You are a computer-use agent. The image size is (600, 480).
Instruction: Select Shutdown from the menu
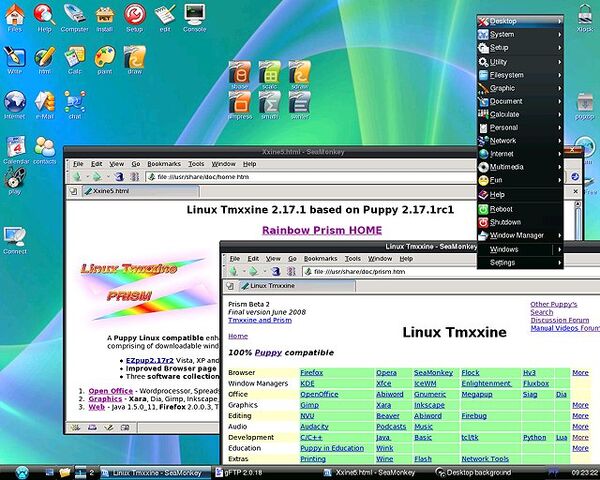coord(520,222)
